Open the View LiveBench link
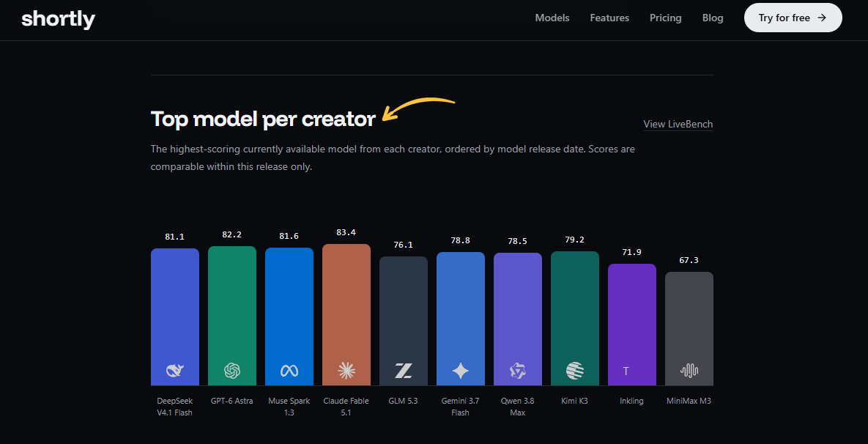 coord(678,124)
